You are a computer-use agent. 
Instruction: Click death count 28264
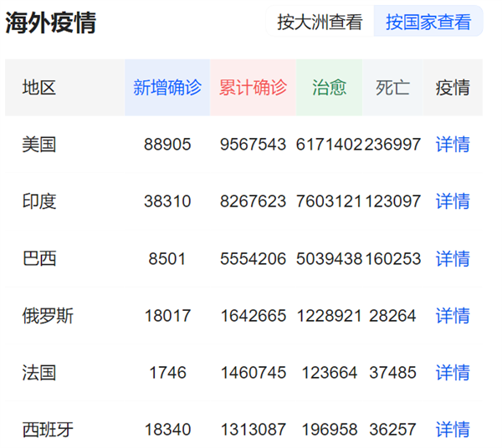(392, 316)
